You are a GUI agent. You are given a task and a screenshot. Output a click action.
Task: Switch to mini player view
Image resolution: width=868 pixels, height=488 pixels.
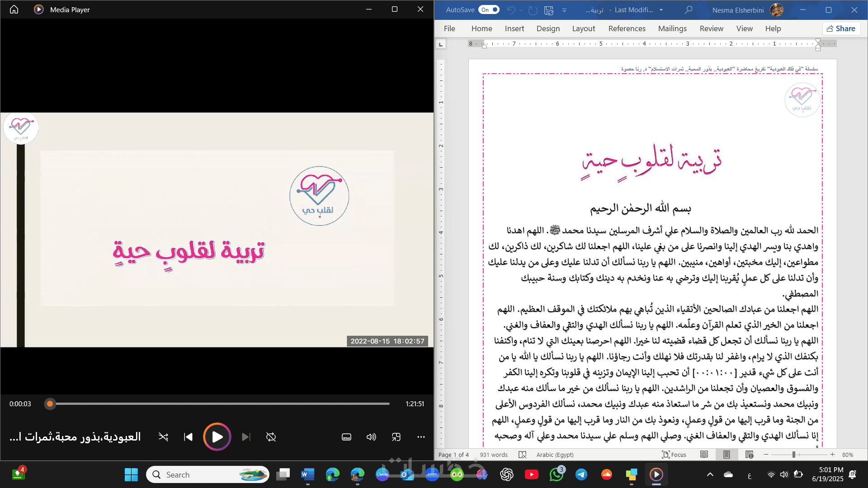click(x=396, y=437)
